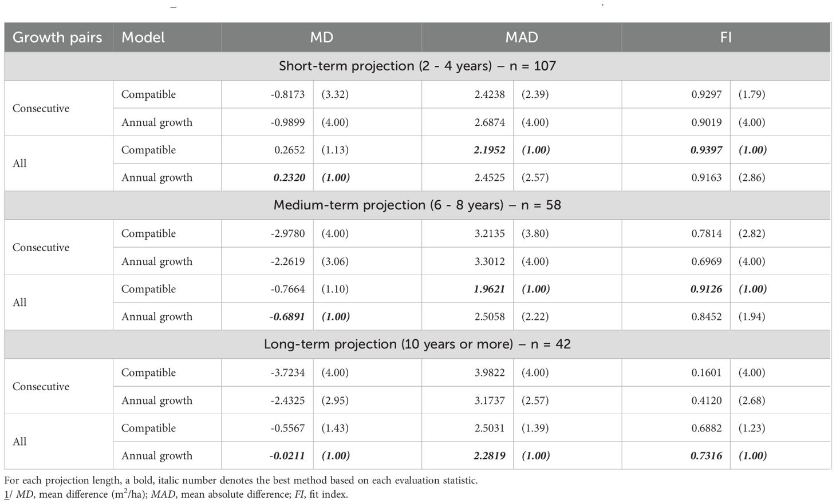Select the MAD value 3.9822
836x504 pixels.
[490, 372]
